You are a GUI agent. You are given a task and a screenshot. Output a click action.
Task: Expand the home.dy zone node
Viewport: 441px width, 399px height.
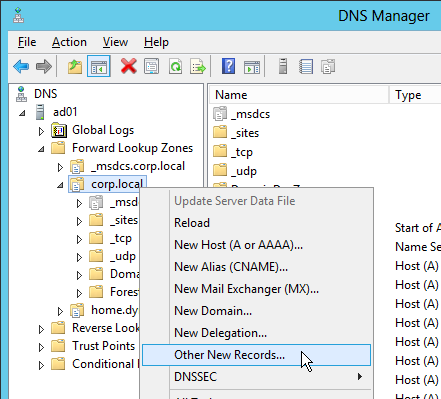pos(60,311)
